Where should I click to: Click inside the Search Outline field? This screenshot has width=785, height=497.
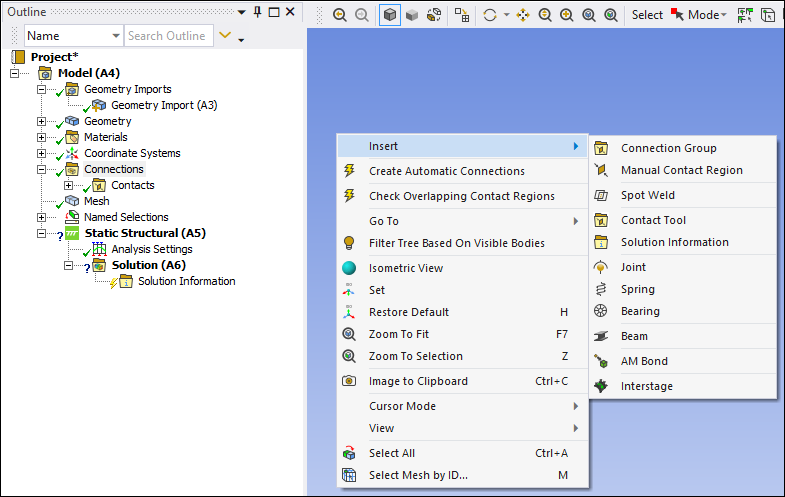[167, 36]
